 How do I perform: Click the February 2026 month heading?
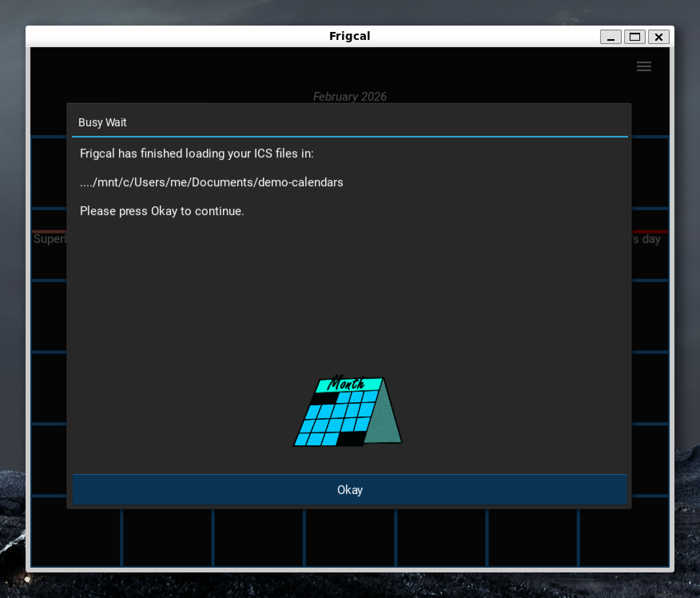coord(350,97)
